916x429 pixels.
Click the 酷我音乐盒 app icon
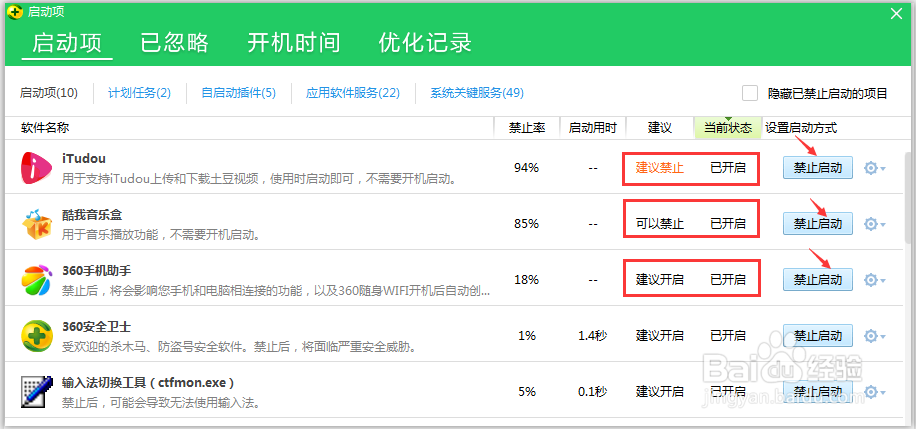click(x=37, y=224)
